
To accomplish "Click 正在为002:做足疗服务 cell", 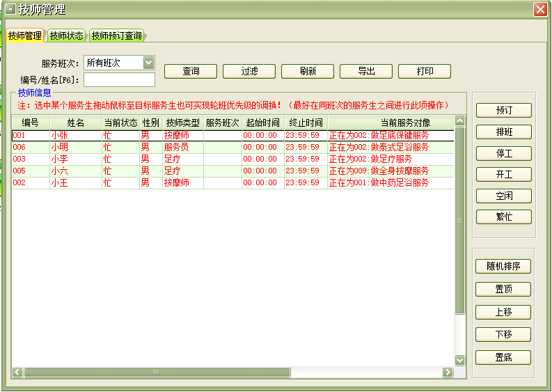I will click(x=391, y=159).
